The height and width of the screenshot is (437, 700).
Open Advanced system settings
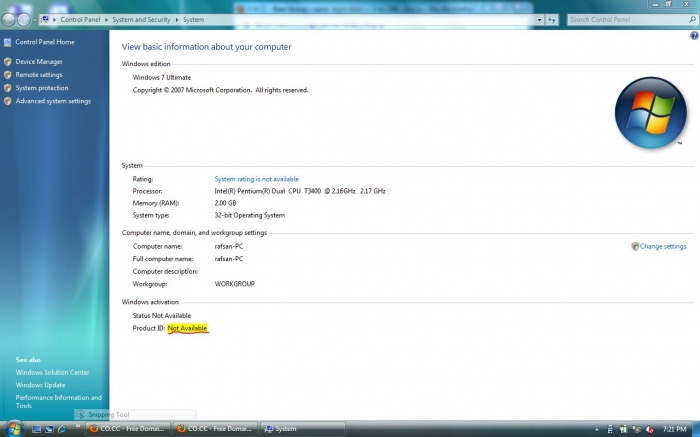(x=53, y=101)
